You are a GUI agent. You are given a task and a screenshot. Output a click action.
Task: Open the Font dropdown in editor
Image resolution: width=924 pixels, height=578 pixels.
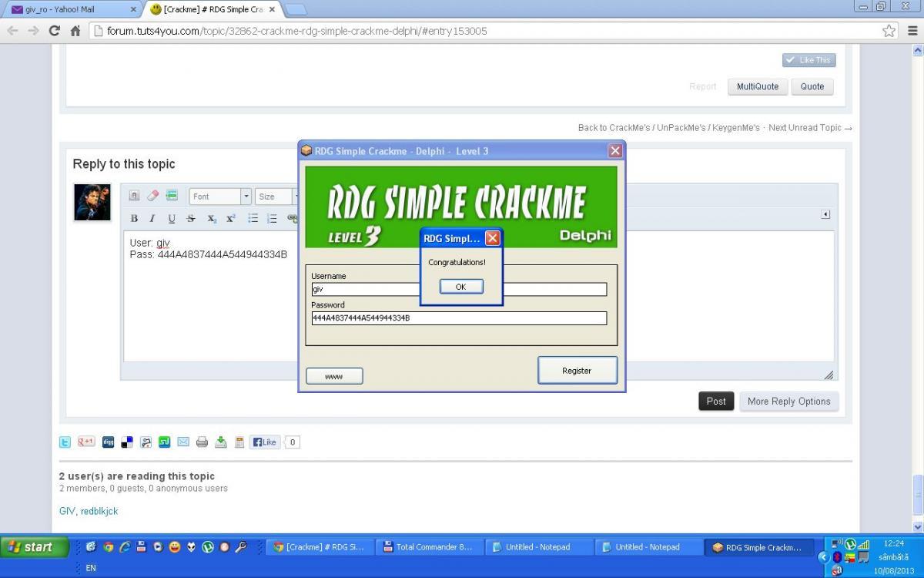point(220,197)
